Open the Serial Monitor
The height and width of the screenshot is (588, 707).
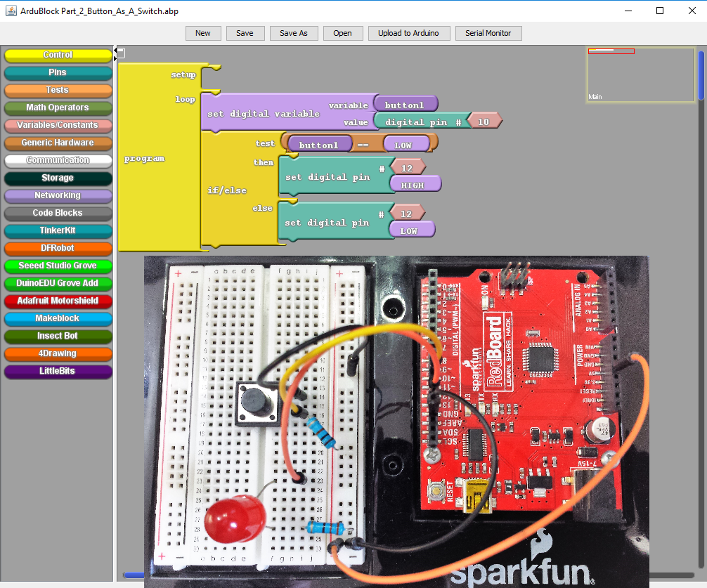coord(488,33)
